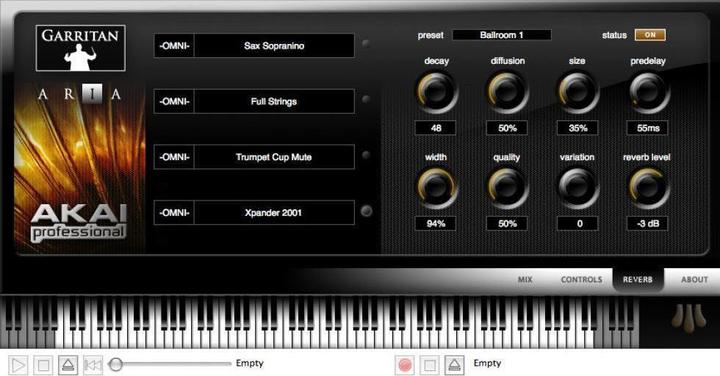Click the reverb level field showing -3 dB

[647, 224]
